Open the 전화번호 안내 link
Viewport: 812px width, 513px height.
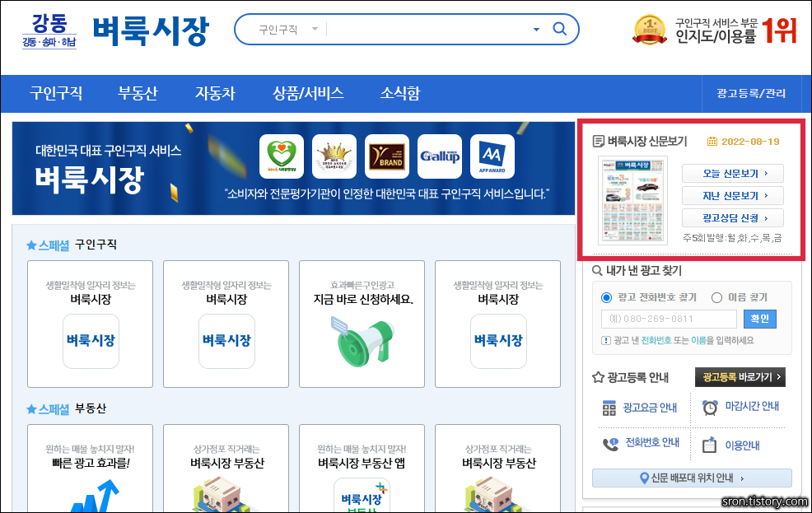coord(652,443)
